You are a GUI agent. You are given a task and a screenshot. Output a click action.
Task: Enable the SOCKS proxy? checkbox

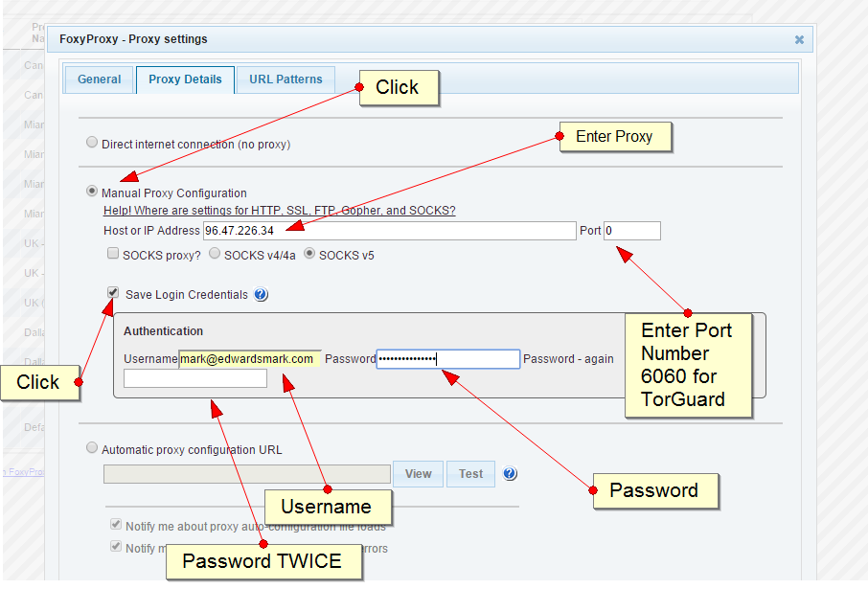[113, 254]
